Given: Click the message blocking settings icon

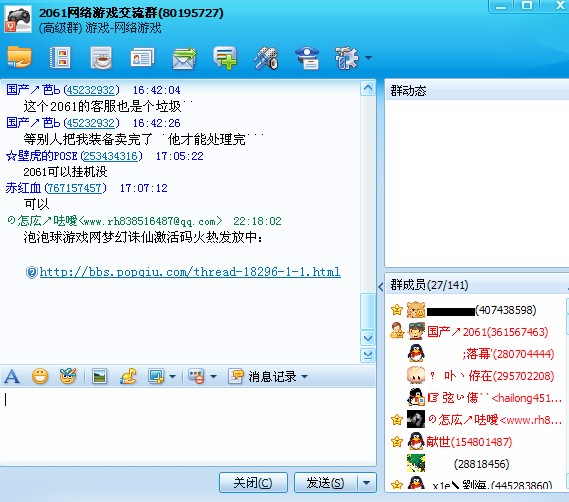Looking at the screenshot, I should [196, 376].
